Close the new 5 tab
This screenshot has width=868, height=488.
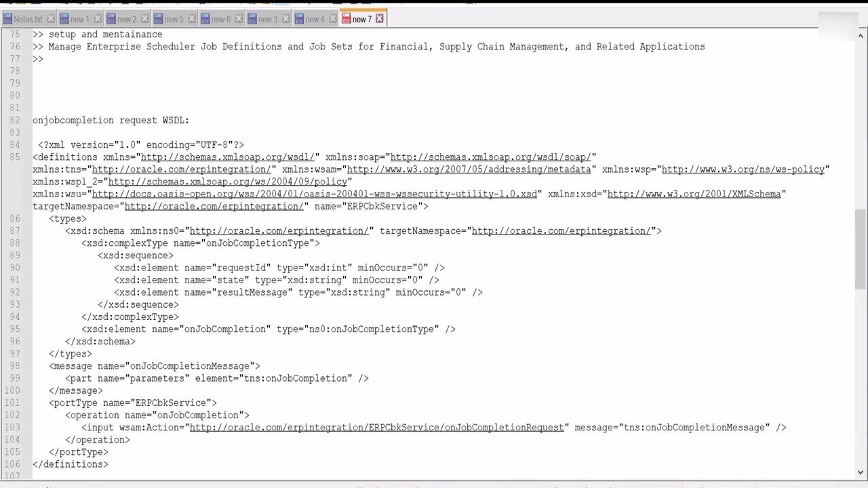(x=192, y=19)
